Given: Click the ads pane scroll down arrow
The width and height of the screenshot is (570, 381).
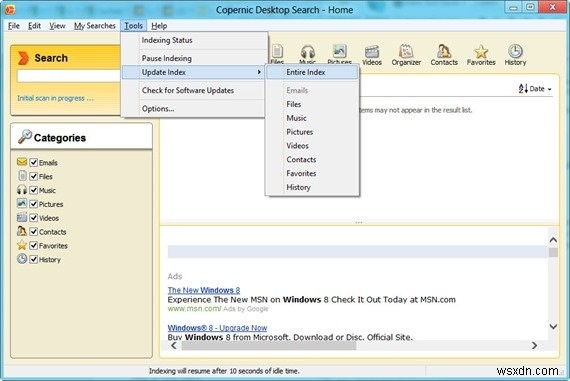Looking at the screenshot, I should click(553, 326).
